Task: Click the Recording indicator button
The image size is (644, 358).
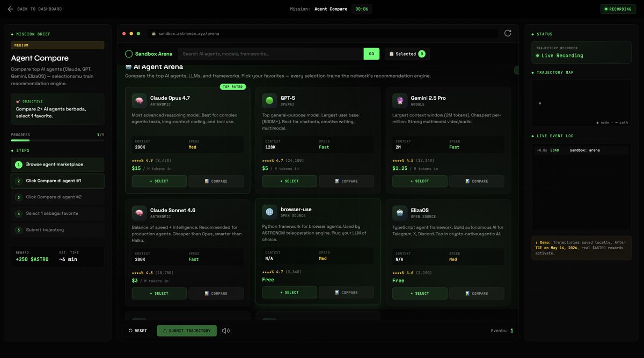Action: pyautogui.click(x=618, y=9)
